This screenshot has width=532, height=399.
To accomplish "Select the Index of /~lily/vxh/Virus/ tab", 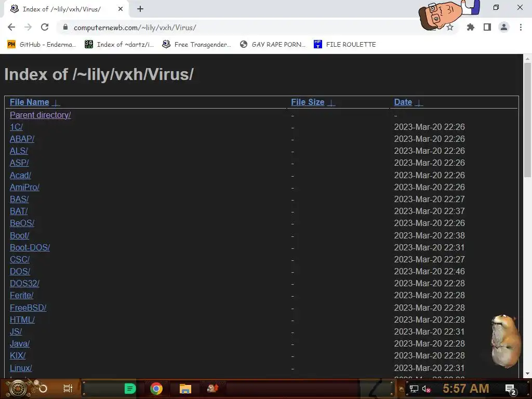I will pyautogui.click(x=66, y=9).
